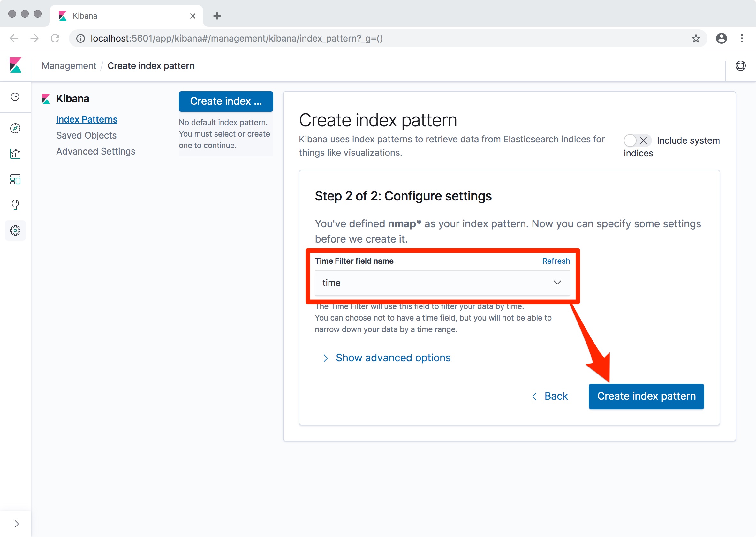The width and height of the screenshot is (756, 537).
Task: Toggle Include system indices switch
Action: (637, 140)
